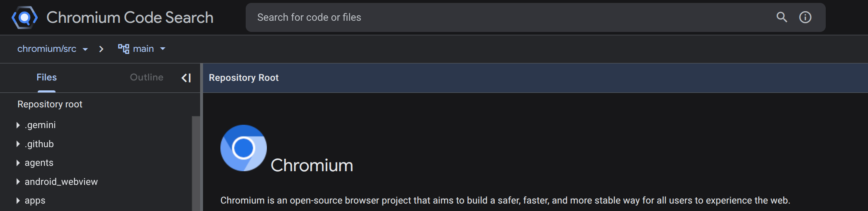The width and height of the screenshot is (868, 211).
Task: Click the magnifying glass search icon
Action: pyautogui.click(x=781, y=17)
